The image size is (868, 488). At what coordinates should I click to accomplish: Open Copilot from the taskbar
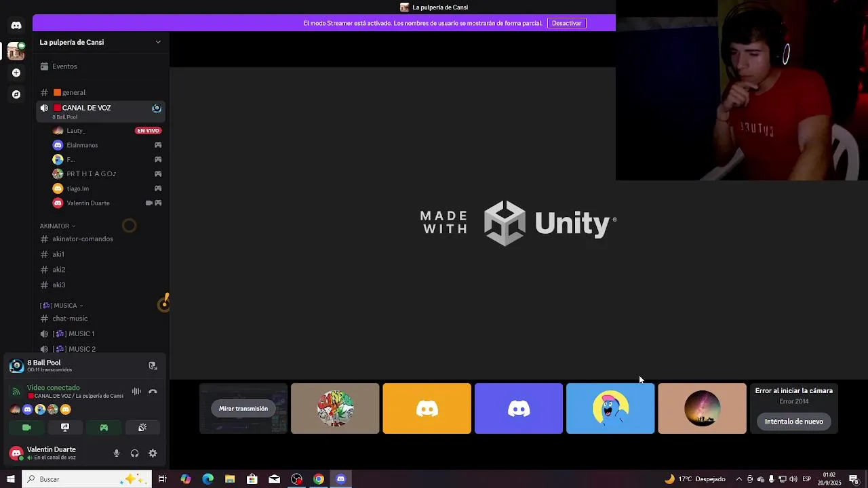pos(186,479)
